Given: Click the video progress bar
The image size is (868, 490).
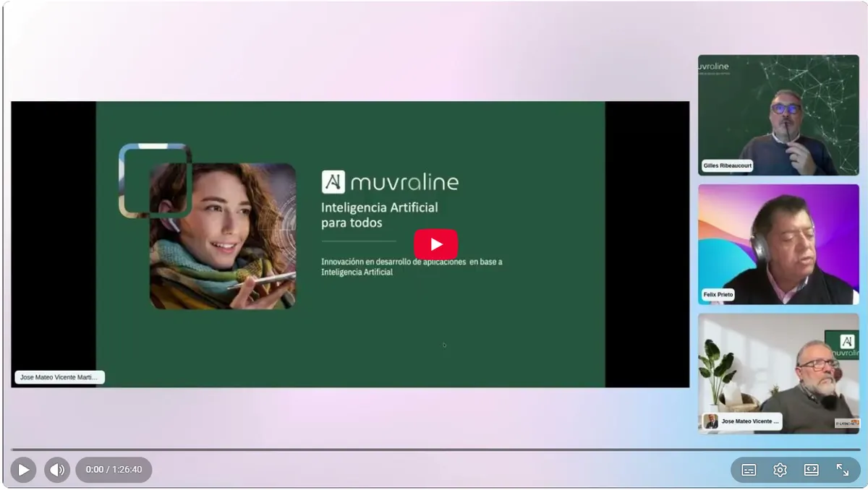Looking at the screenshot, I should pos(435,450).
